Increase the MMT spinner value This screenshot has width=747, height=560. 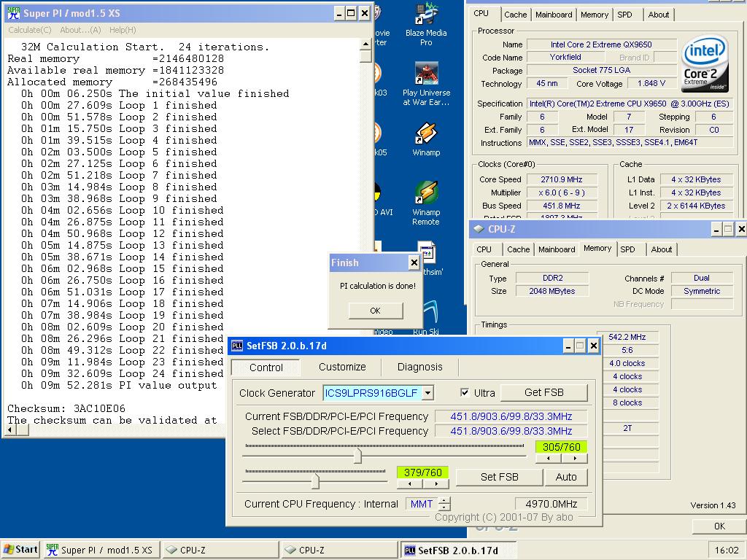(444, 500)
